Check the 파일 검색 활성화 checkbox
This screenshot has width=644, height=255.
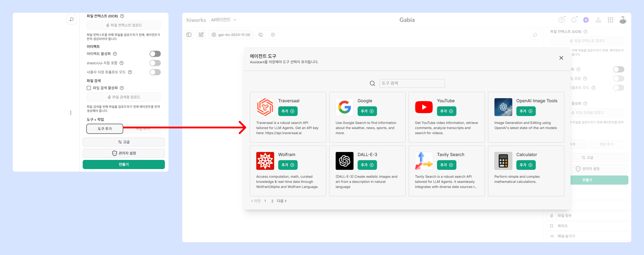89,88
